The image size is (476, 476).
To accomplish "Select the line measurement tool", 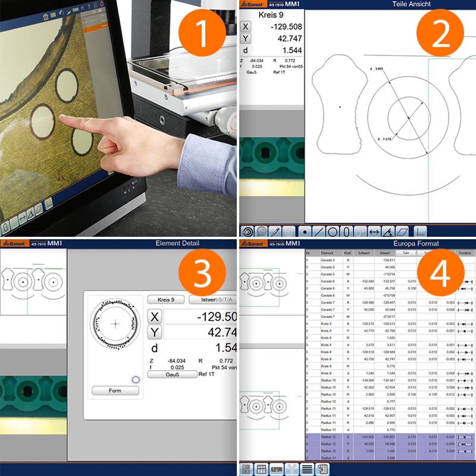I will coord(319,232).
